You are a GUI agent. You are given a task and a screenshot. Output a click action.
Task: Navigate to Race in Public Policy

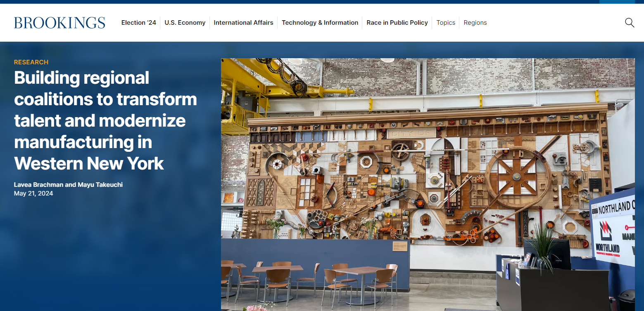click(x=397, y=23)
